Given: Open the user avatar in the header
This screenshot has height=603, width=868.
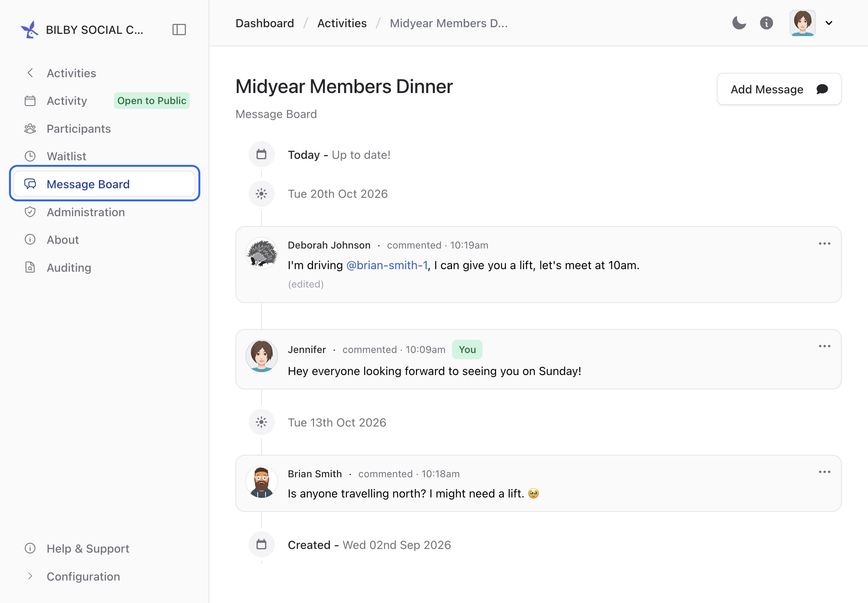Looking at the screenshot, I should click(x=802, y=23).
